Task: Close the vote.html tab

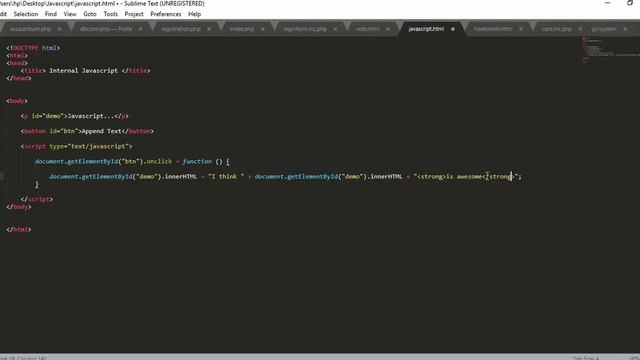Action: 388,29
